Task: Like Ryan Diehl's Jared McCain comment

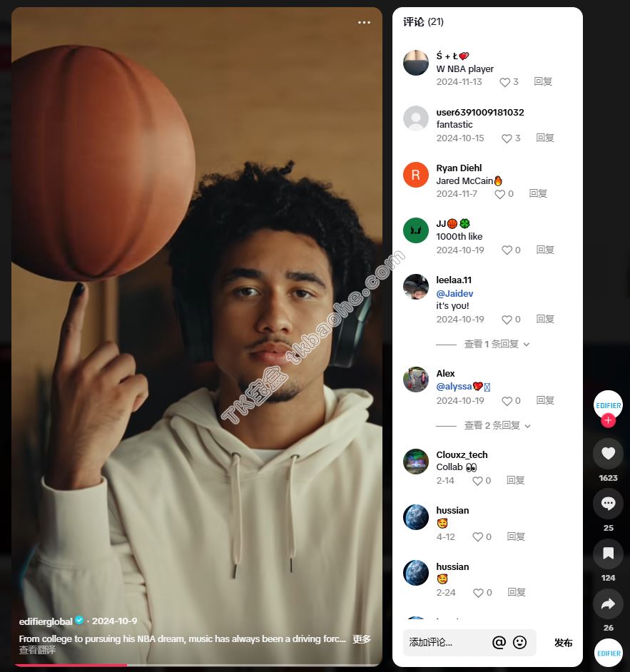Action: (499, 194)
